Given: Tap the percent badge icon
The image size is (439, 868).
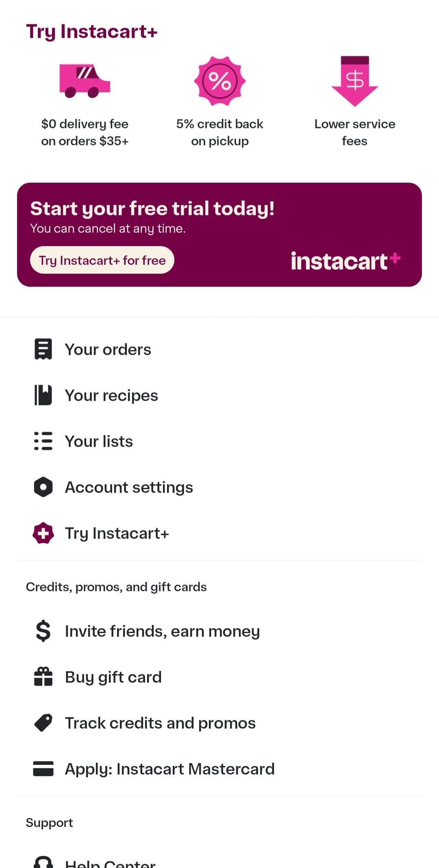Looking at the screenshot, I should [219, 81].
